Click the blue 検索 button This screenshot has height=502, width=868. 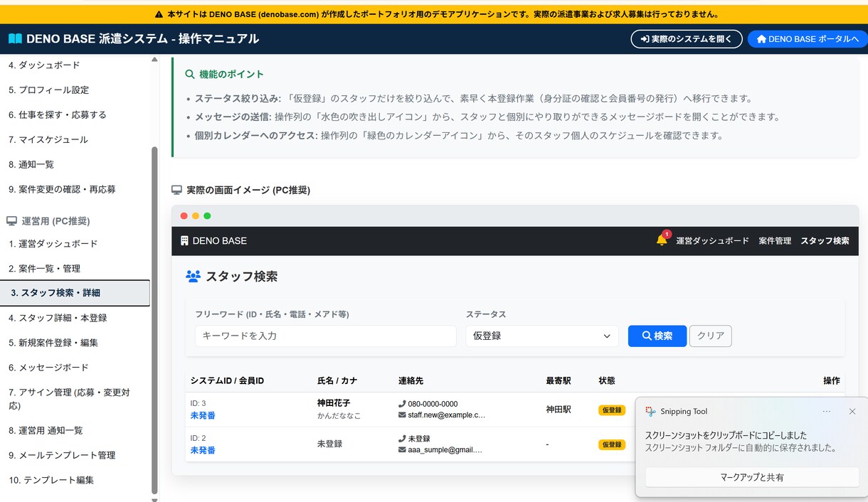(657, 336)
